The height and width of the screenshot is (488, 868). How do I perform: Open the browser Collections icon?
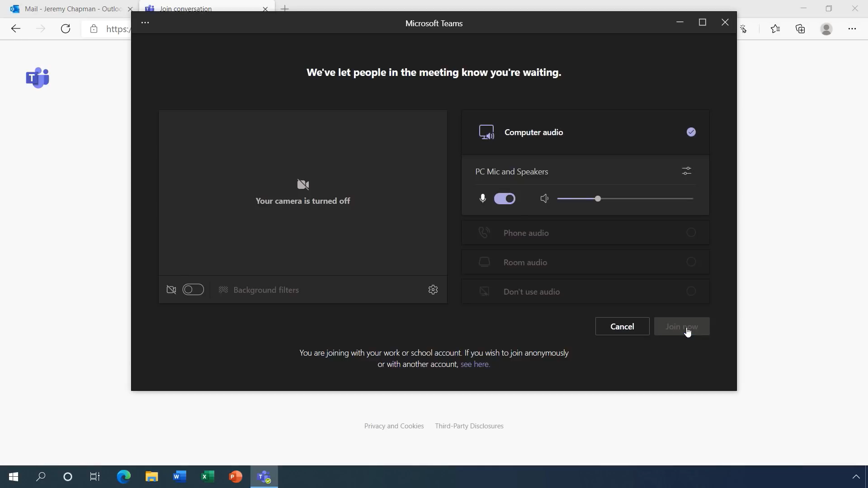click(801, 29)
